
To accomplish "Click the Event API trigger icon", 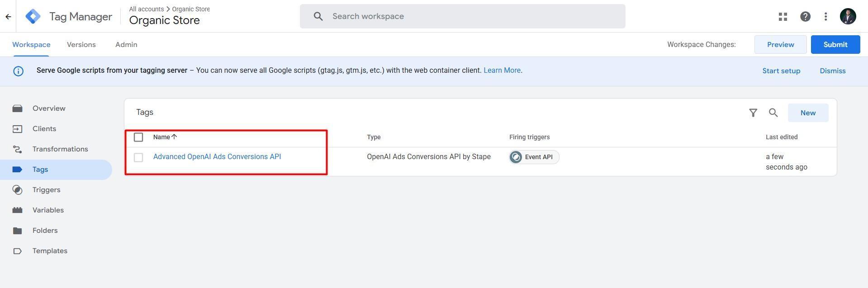I will point(516,157).
